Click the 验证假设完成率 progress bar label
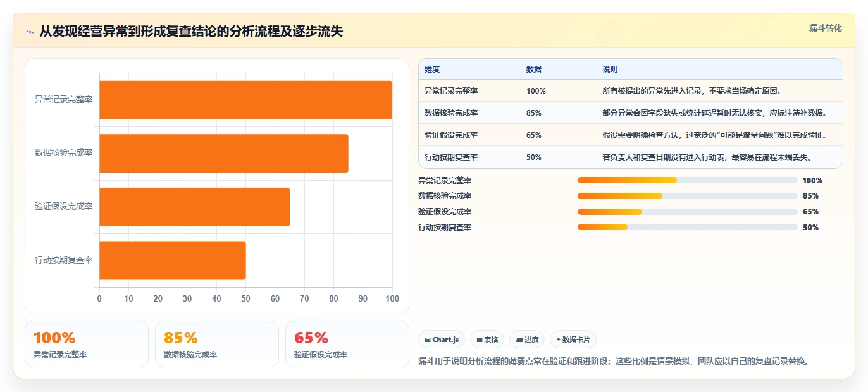Screen dimensions: 868x392 pos(445,212)
